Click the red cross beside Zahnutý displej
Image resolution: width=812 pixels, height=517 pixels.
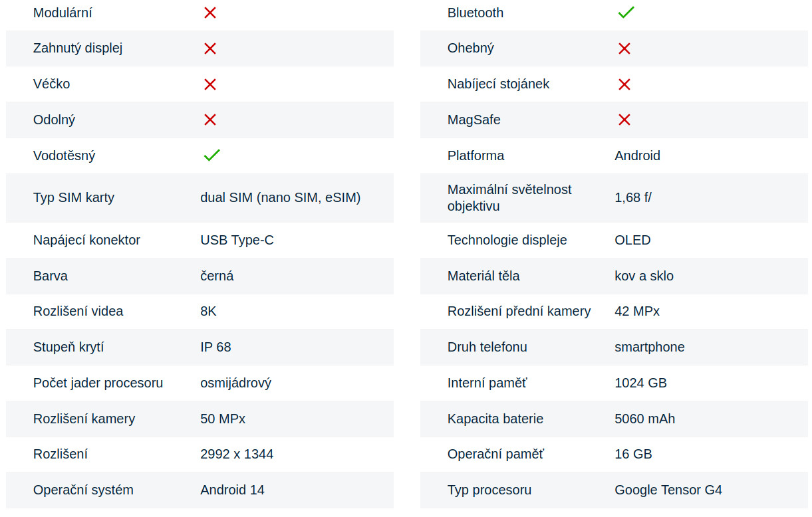(x=210, y=49)
